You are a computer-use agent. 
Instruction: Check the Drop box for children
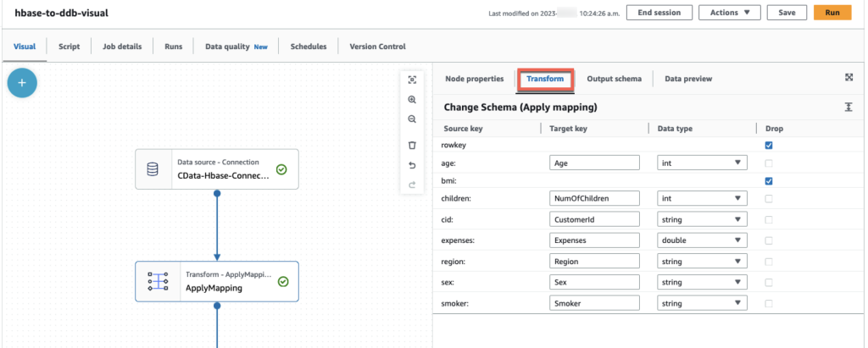click(768, 198)
